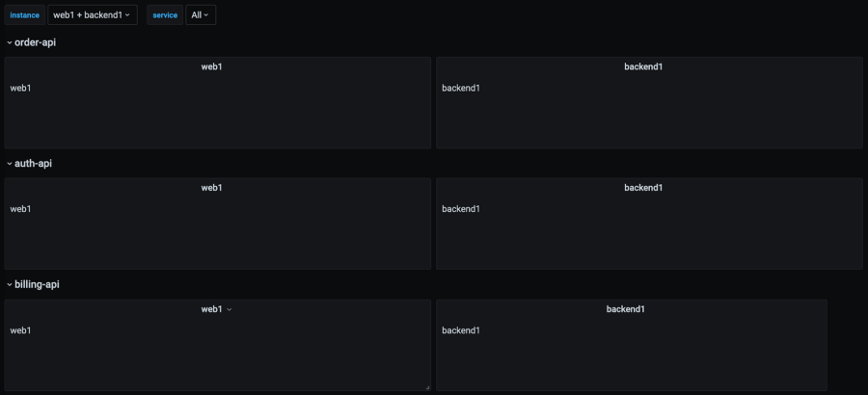868x395 pixels.
Task: Open the service 'All' dropdown
Action: click(201, 15)
